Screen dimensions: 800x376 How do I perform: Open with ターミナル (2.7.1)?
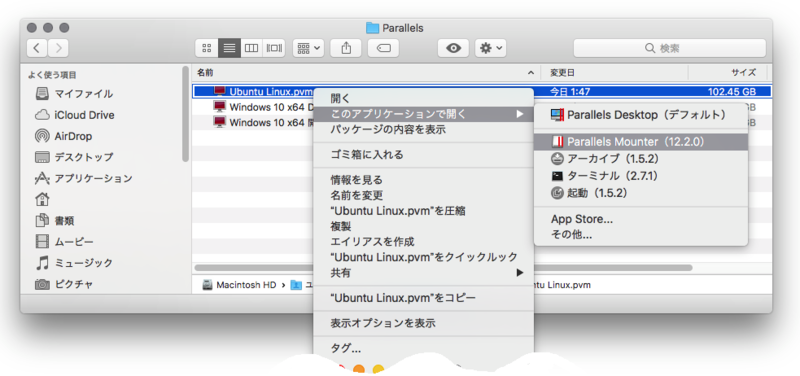[x=641, y=176]
